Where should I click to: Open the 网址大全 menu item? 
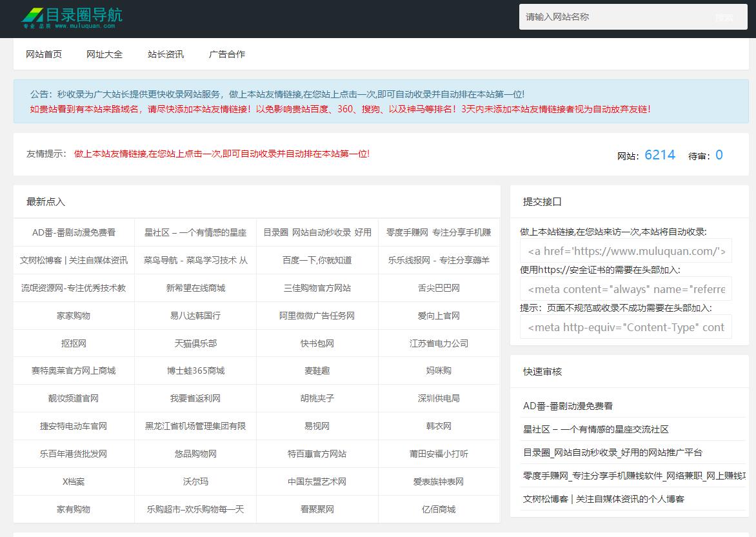[106, 54]
